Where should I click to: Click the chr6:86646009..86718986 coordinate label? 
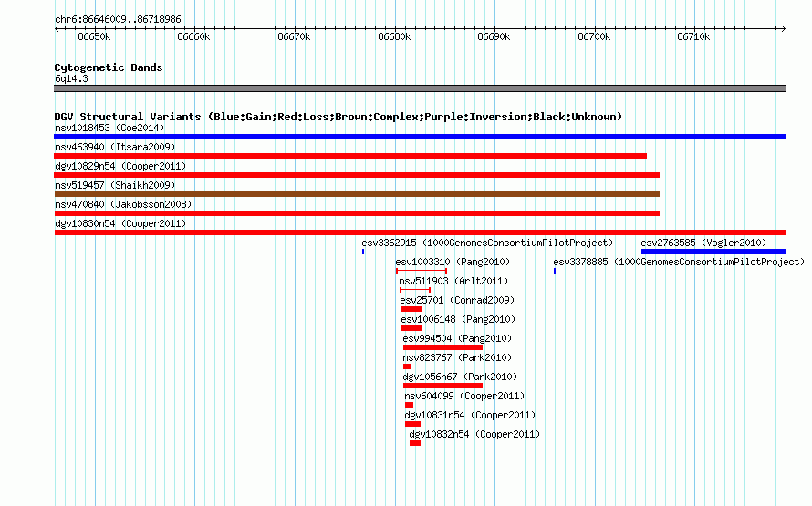118,19
